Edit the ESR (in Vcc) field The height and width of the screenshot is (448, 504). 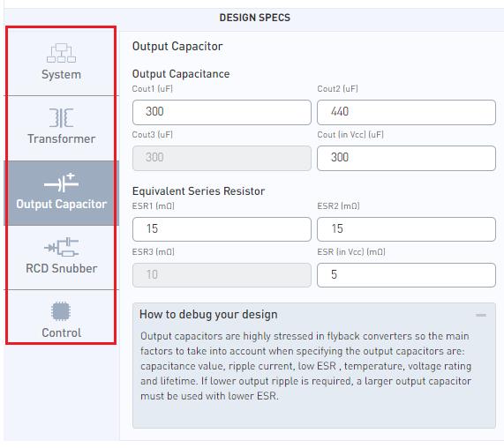point(406,275)
